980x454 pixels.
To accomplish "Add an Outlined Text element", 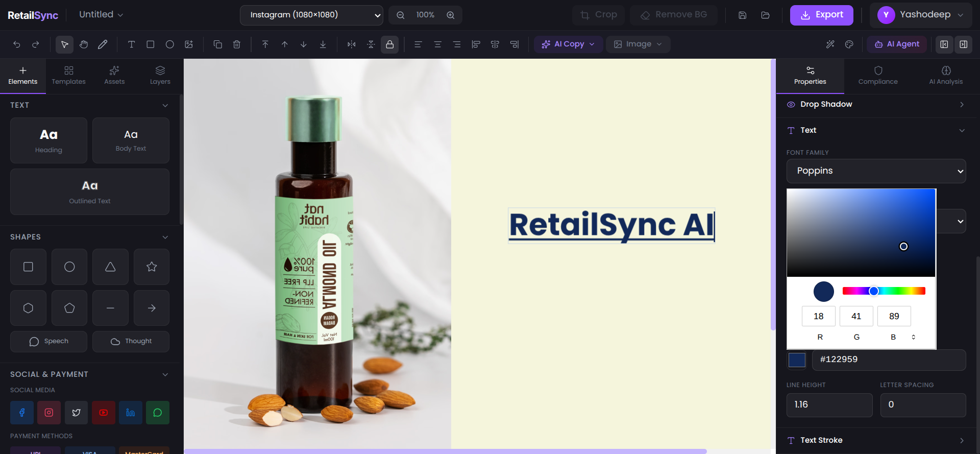I will click(x=90, y=192).
